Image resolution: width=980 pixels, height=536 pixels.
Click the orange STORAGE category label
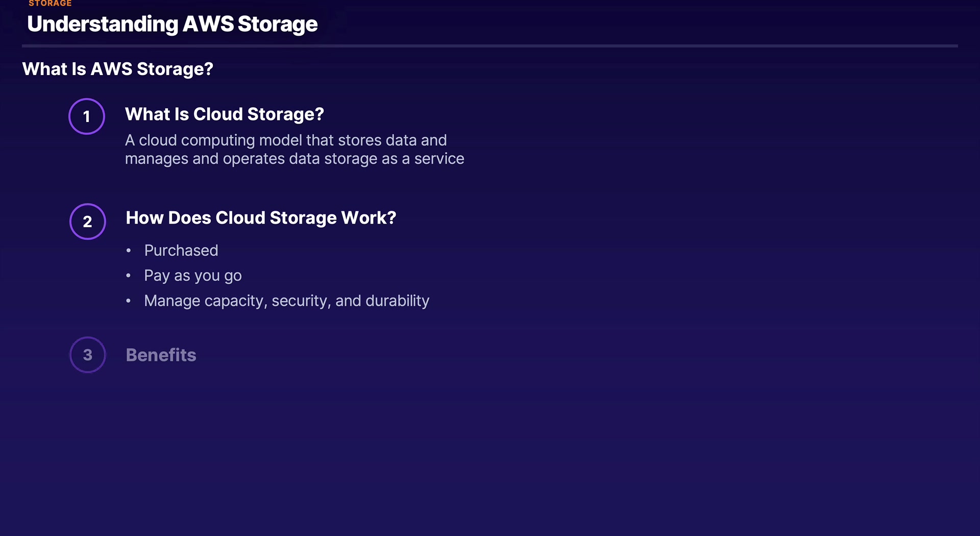(x=50, y=4)
